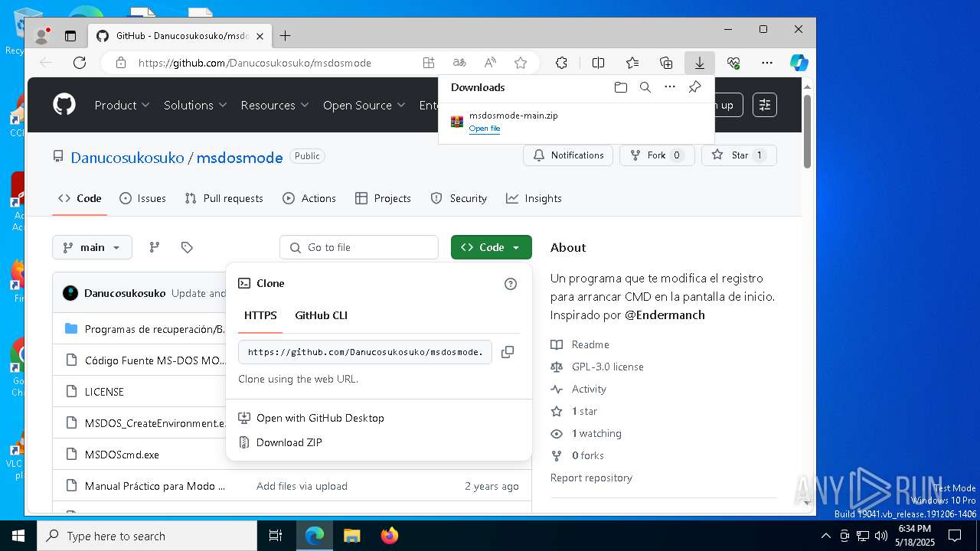The height and width of the screenshot is (551, 980).
Task: Select HTTPS clone tab
Action: 260,315
